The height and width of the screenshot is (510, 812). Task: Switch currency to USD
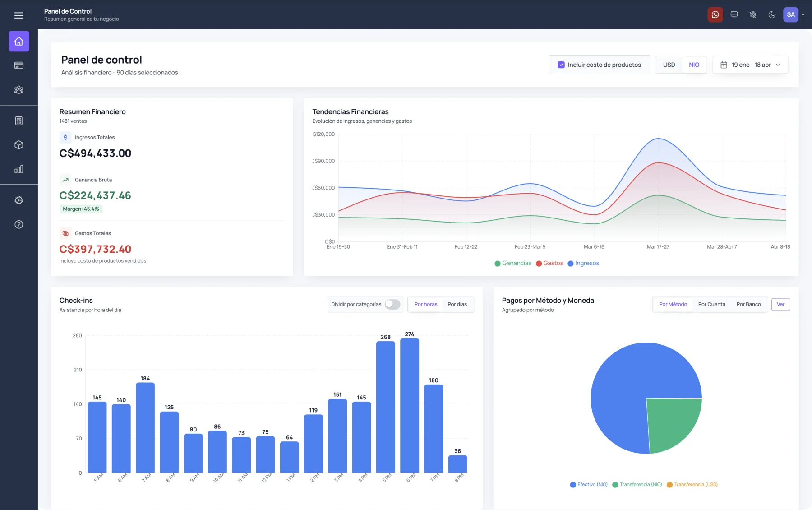(x=669, y=65)
